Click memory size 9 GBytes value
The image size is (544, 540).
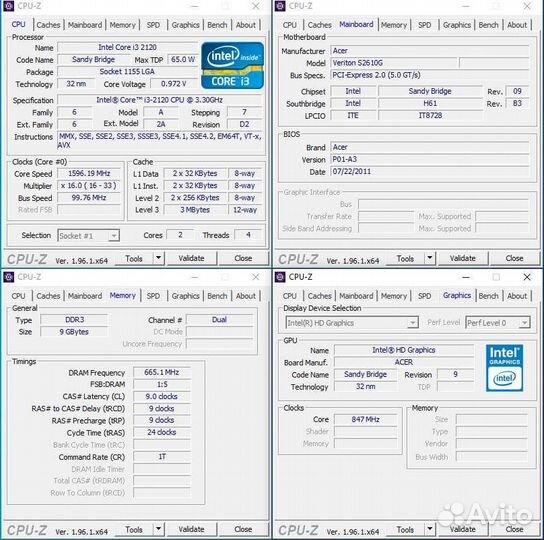(x=74, y=332)
